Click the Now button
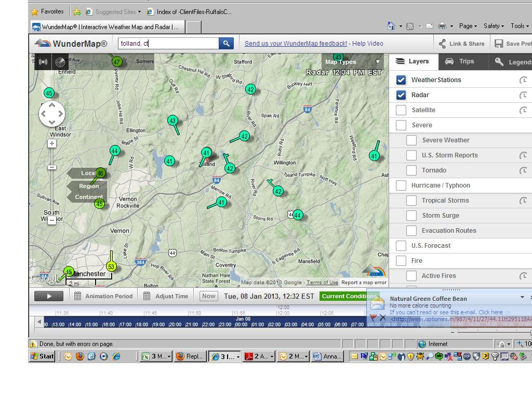 (209, 296)
